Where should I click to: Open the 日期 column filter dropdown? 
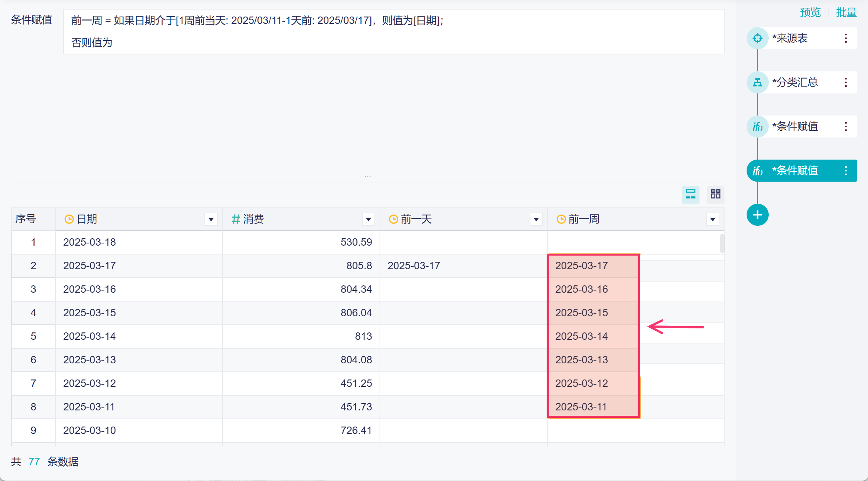(x=211, y=220)
